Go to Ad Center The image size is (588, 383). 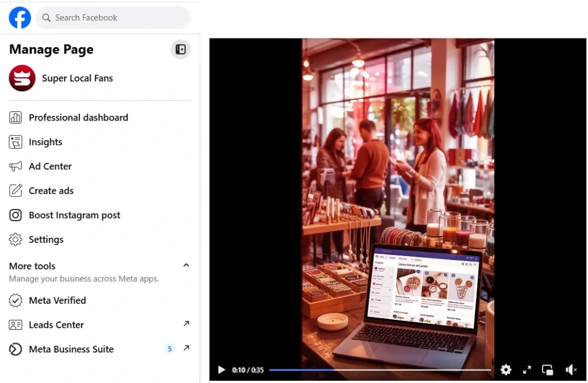tap(49, 166)
